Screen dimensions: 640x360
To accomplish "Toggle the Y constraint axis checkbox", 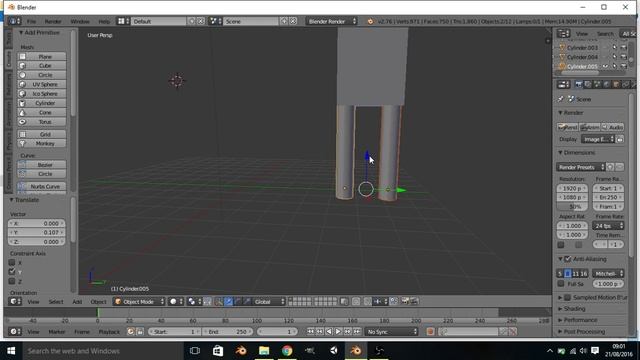I will tap(12, 272).
